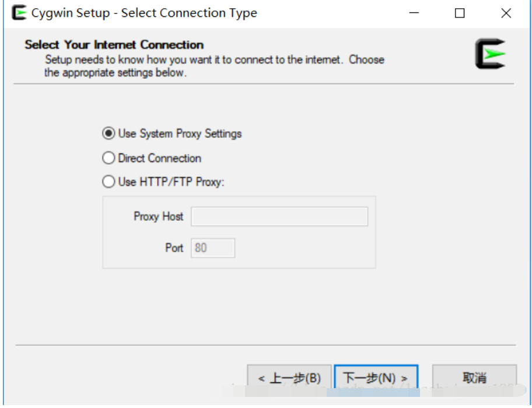Go back with the 上一步(B) button
The height and width of the screenshot is (408, 532).
pos(289,378)
